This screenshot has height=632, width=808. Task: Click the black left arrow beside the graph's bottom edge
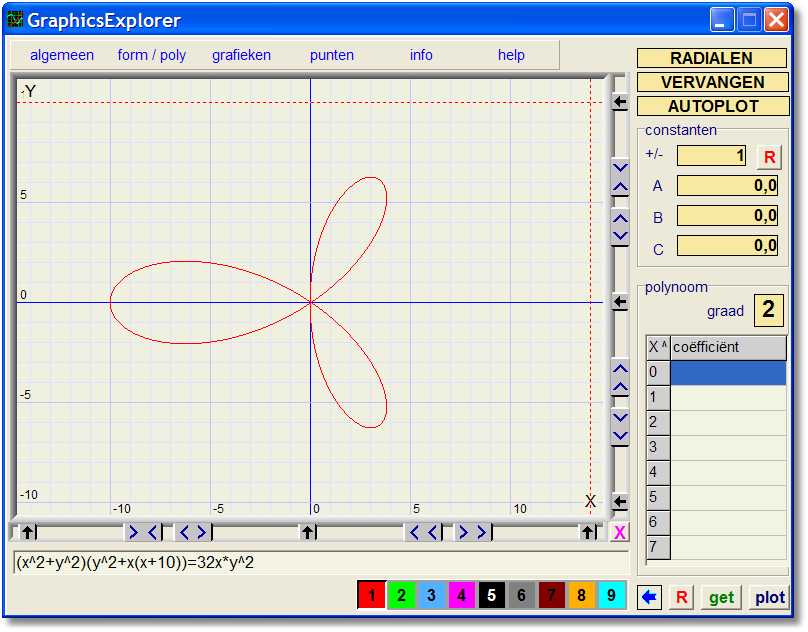620,502
